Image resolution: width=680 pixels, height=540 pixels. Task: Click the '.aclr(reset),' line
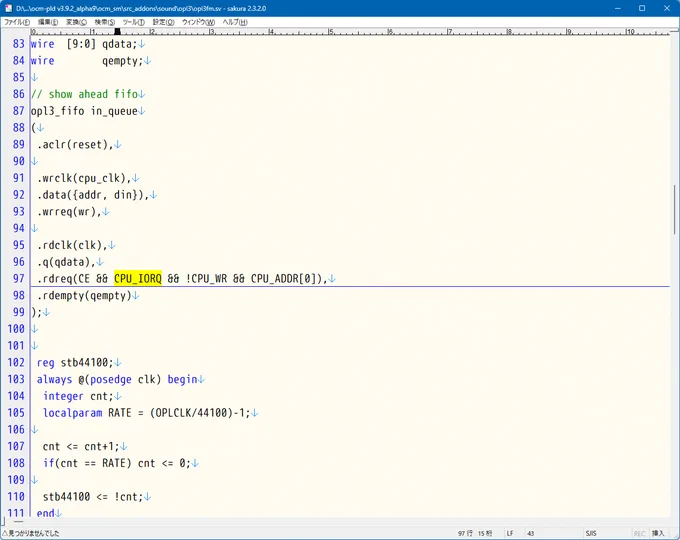click(75, 144)
